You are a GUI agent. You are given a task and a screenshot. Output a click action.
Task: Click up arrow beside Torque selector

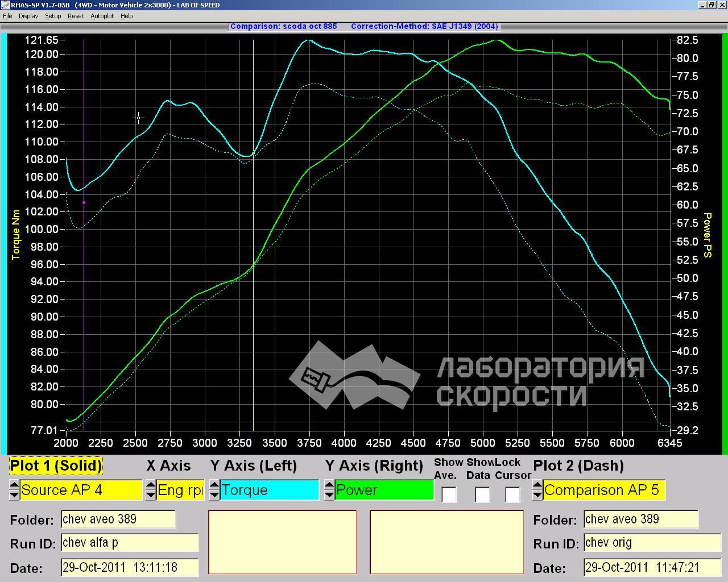pyautogui.click(x=214, y=485)
